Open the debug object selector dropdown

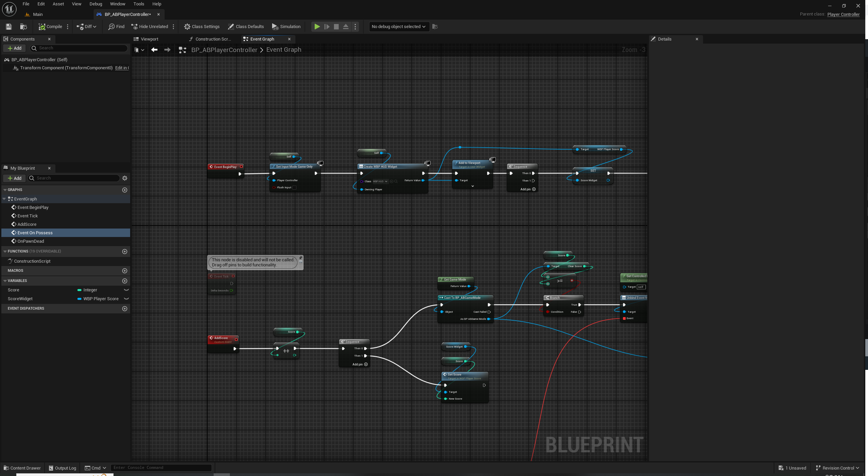point(399,27)
